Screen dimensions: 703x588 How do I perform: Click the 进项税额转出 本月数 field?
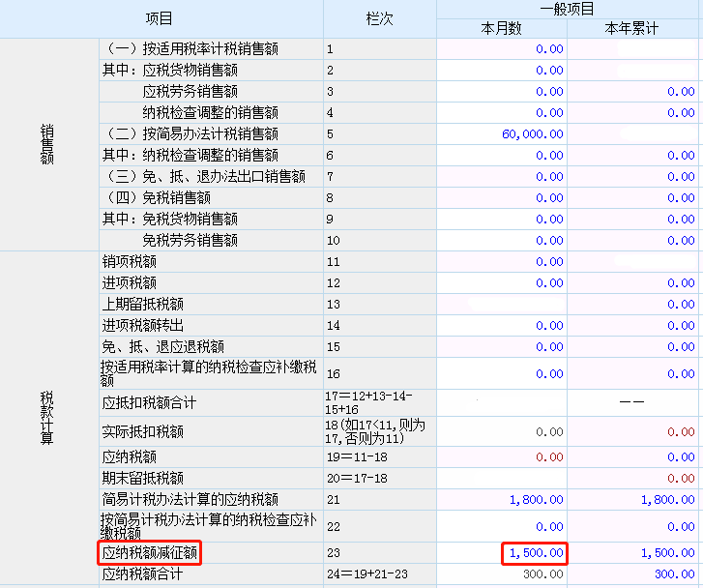pos(502,325)
